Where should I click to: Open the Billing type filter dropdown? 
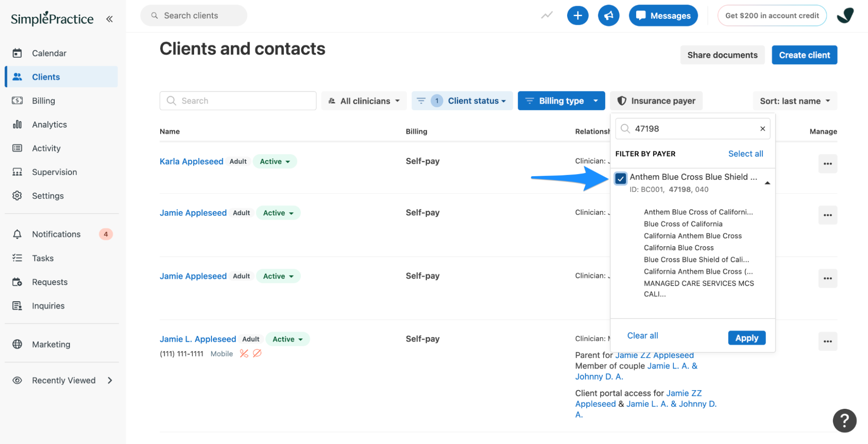tap(561, 101)
